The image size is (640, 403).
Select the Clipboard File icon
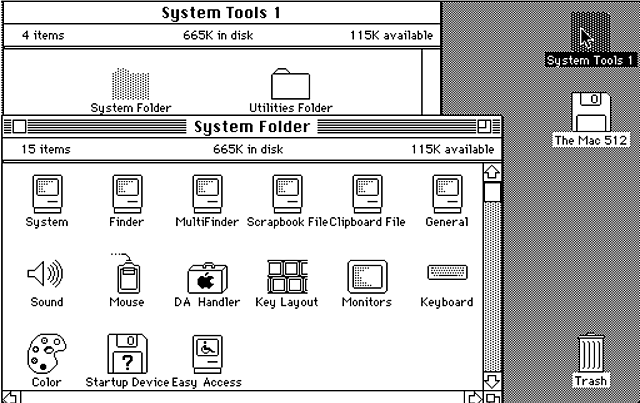pyautogui.click(x=367, y=194)
